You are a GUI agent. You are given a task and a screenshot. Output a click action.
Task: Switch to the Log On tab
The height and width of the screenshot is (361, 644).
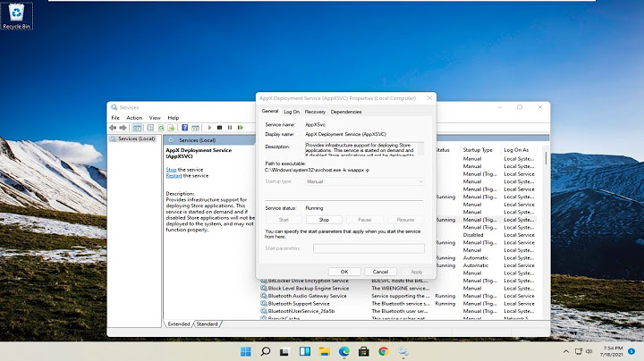pos(292,112)
